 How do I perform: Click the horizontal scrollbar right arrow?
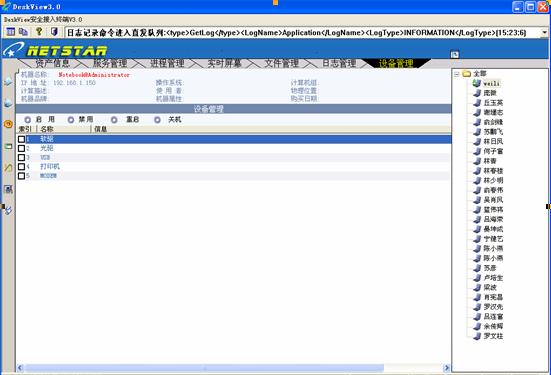(446, 368)
